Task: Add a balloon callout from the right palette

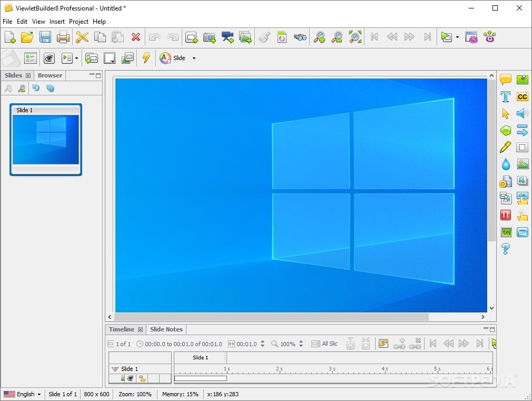Action: tap(506, 80)
